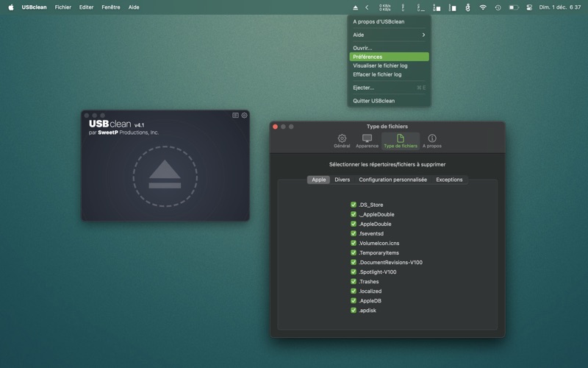Uncheck the ._AppleDouble checkbox

point(354,214)
